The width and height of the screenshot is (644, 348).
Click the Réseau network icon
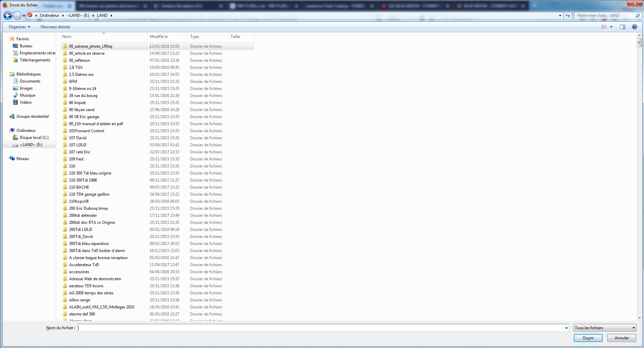coord(12,159)
